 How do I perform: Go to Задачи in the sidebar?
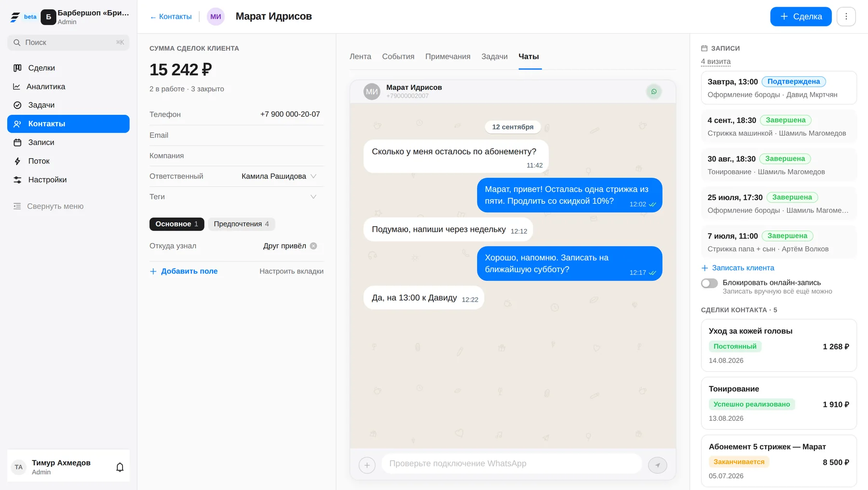(x=68, y=105)
